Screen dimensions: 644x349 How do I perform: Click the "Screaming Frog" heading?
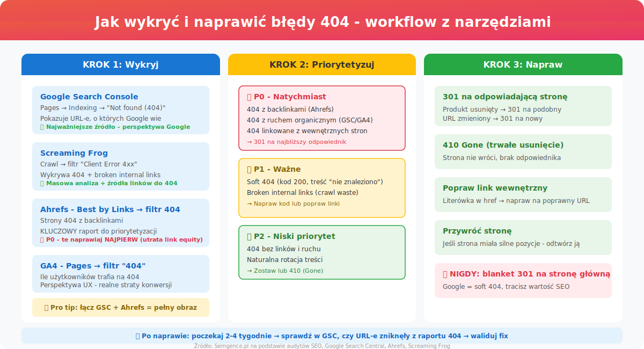pos(74,153)
